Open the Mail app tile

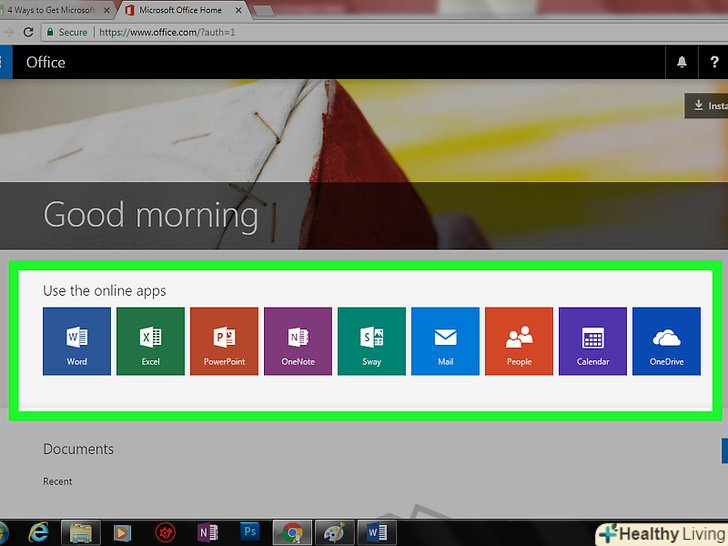click(445, 341)
